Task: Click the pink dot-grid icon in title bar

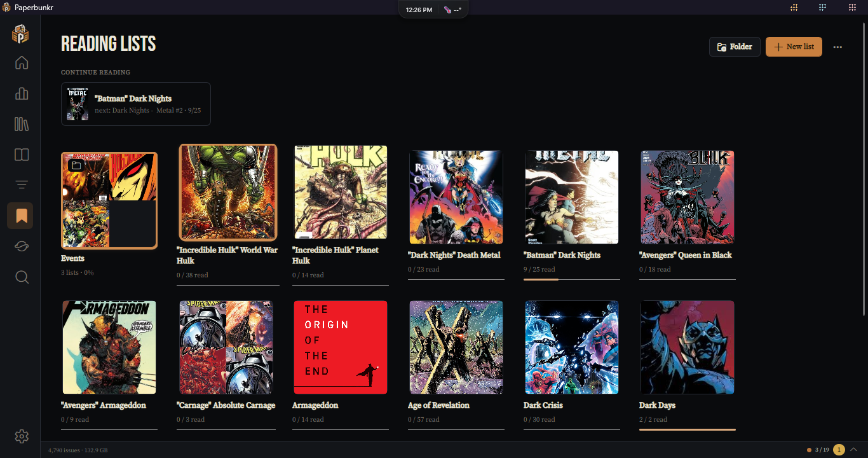Action: 853,8
